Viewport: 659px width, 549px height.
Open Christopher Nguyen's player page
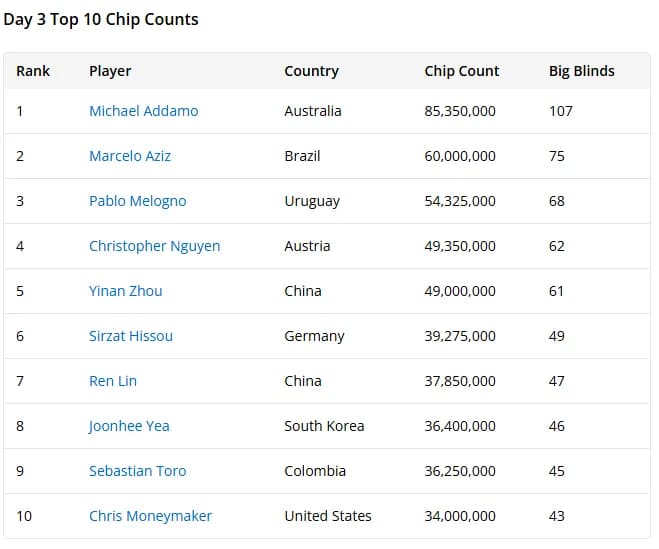(154, 246)
